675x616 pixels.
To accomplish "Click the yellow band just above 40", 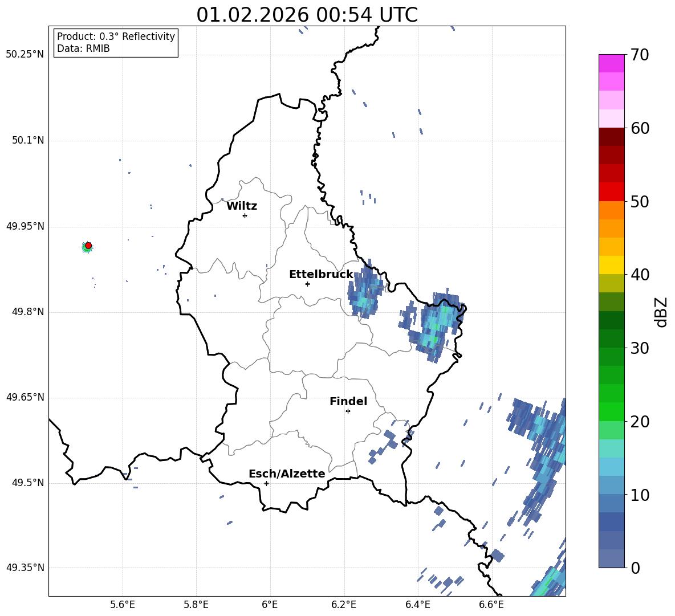I will pos(611,265).
